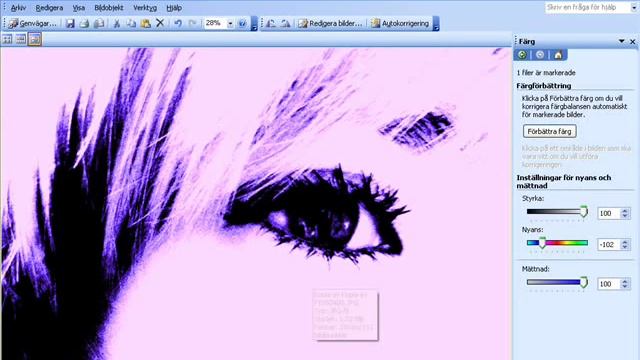640x360 pixels.
Task: Open the Genvägar shortcuts pane
Action: pos(33,24)
